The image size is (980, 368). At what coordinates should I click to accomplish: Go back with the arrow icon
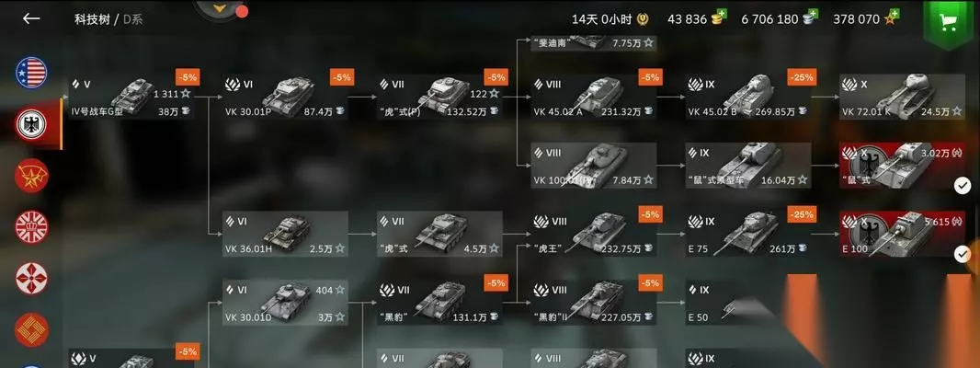pyautogui.click(x=31, y=18)
